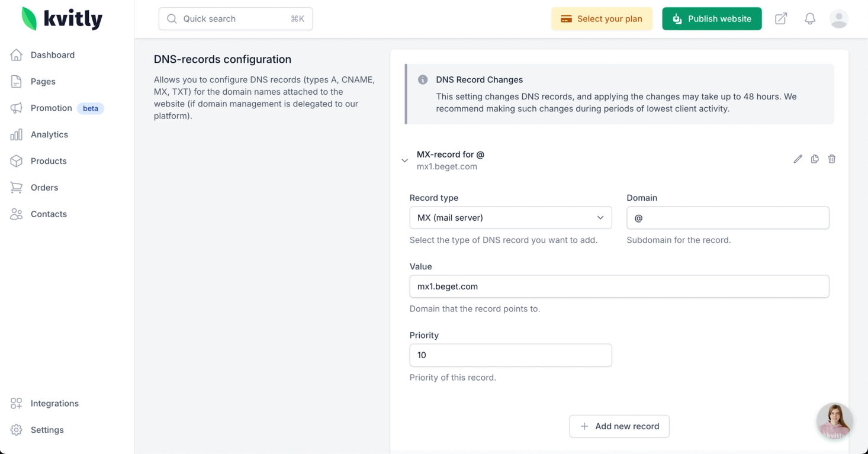Click the Priority input field
The width and height of the screenshot is (868, 454).
(x=510, y=355)
